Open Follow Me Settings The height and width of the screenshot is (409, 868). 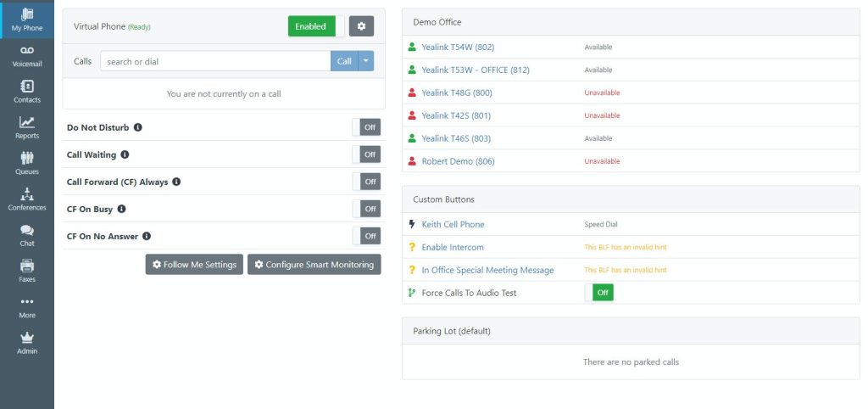point(194,265)
